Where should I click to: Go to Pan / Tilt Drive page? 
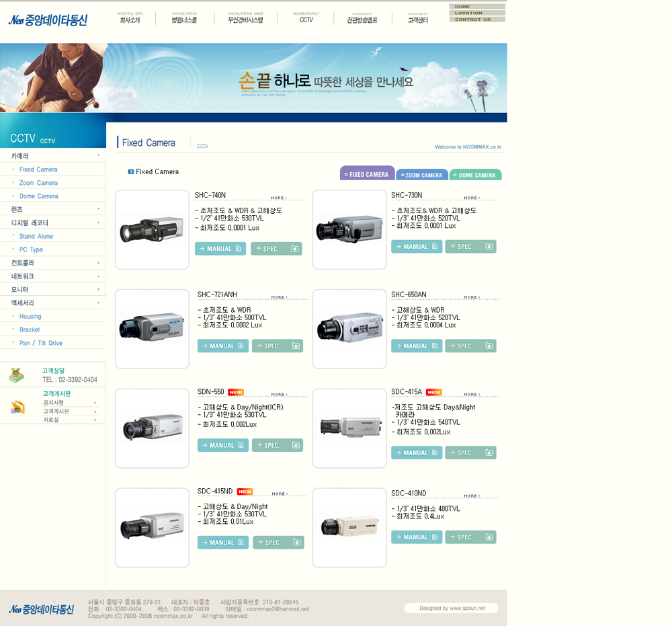pyautogui.click(x=41, y=343)
